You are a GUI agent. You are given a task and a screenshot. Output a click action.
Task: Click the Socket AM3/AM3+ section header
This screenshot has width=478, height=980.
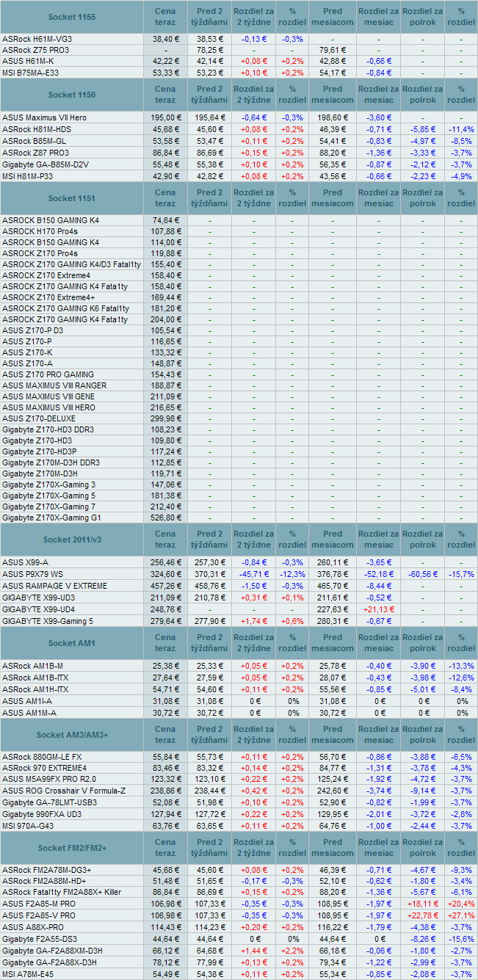pos(72,734)
